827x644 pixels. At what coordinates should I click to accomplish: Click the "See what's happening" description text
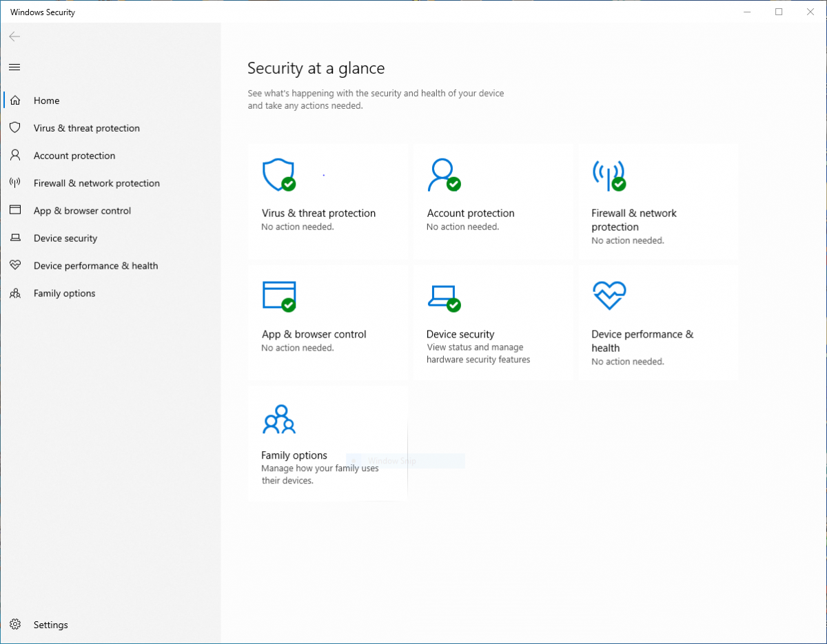[x=376, y=99]
